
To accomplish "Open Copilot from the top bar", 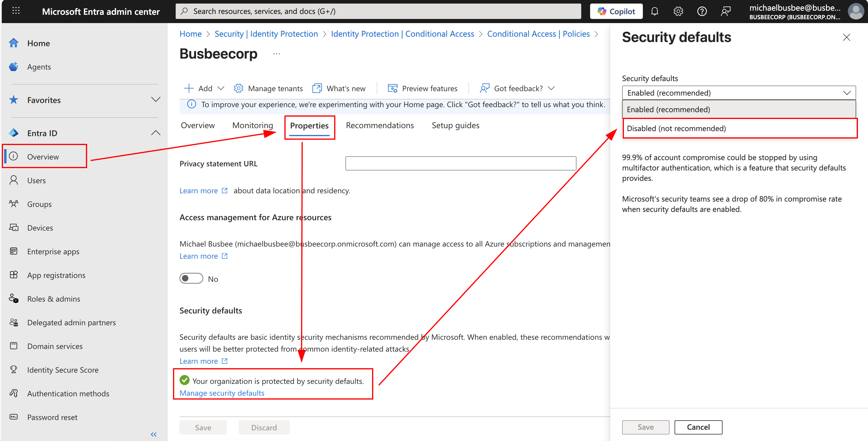I will [x=616, y=11].
